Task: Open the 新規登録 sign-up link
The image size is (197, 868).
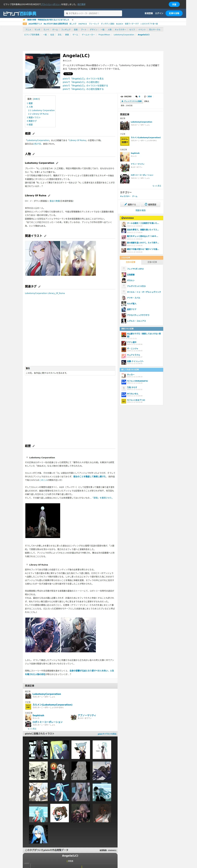Action: (149, 13)
